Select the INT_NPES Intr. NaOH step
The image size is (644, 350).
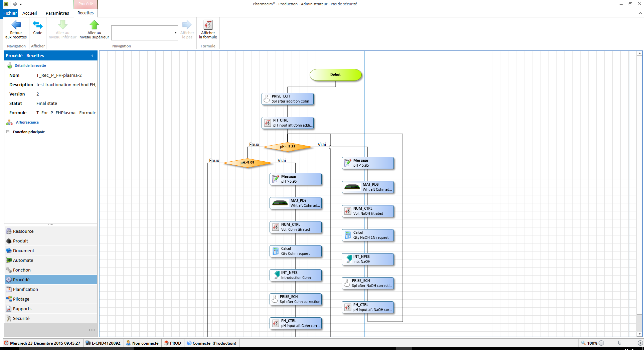pyautogui.click(x=368, y=259)
